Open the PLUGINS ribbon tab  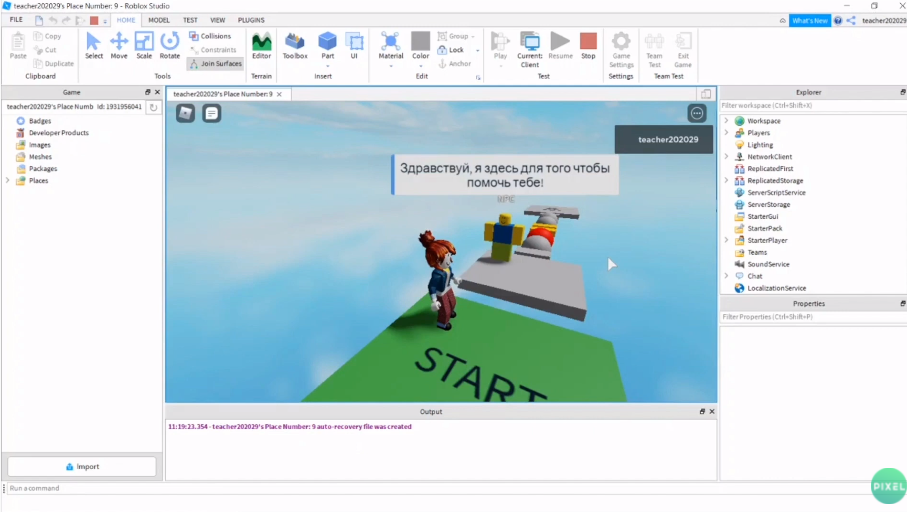point(251,20)
